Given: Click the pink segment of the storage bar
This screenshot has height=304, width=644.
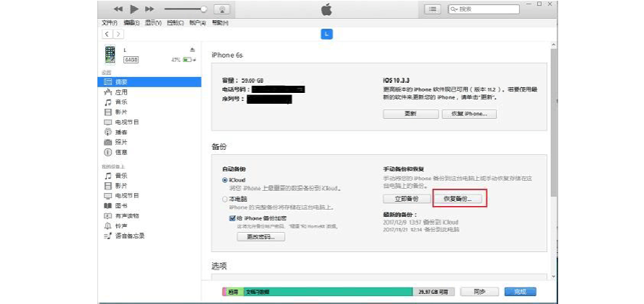Looking at the screenshot, I should [x=224, y=292].
